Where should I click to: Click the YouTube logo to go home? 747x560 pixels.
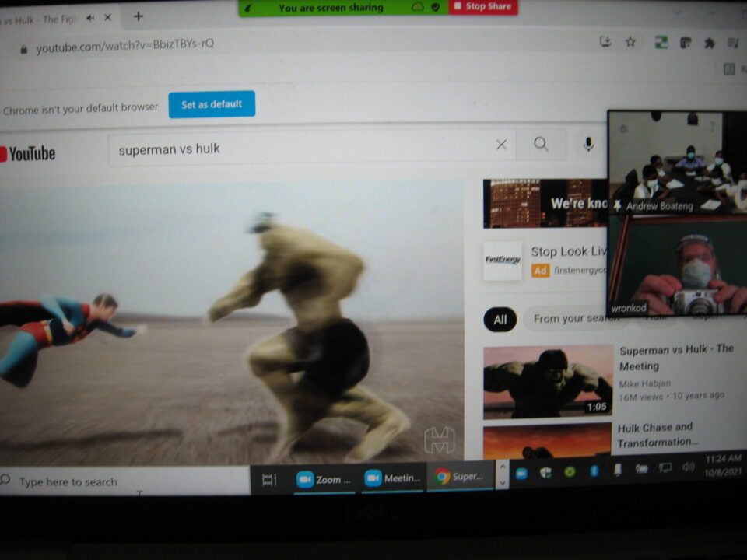pos(28,154)
